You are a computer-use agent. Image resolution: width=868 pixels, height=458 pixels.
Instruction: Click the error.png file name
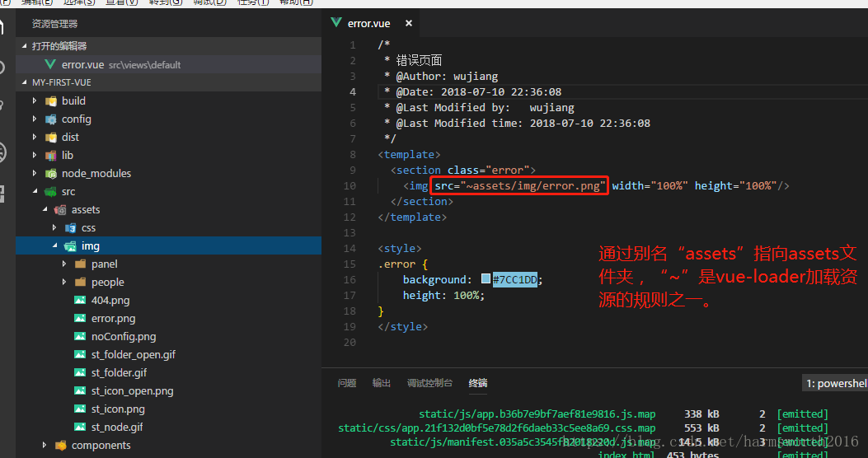[x=114, y=319]
